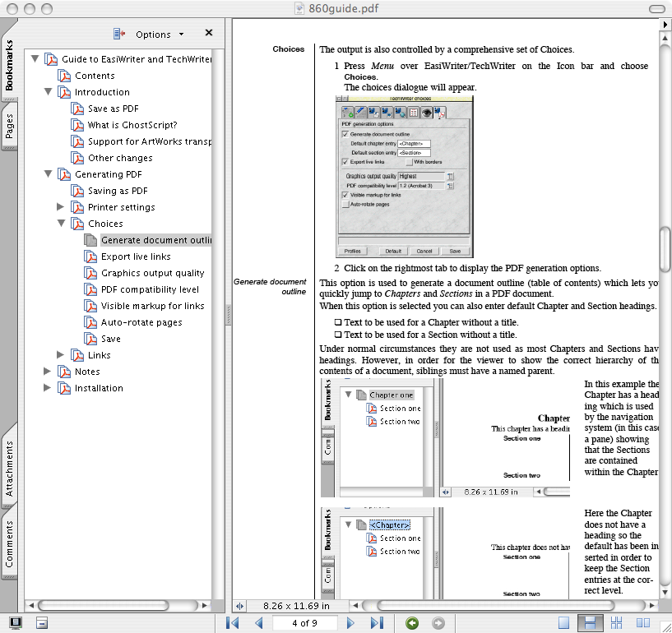Image resolution: width=672 pixels, height=633 pixels.
Task: Open the PDF compatibility level bookmark
Action: (150, 289)
